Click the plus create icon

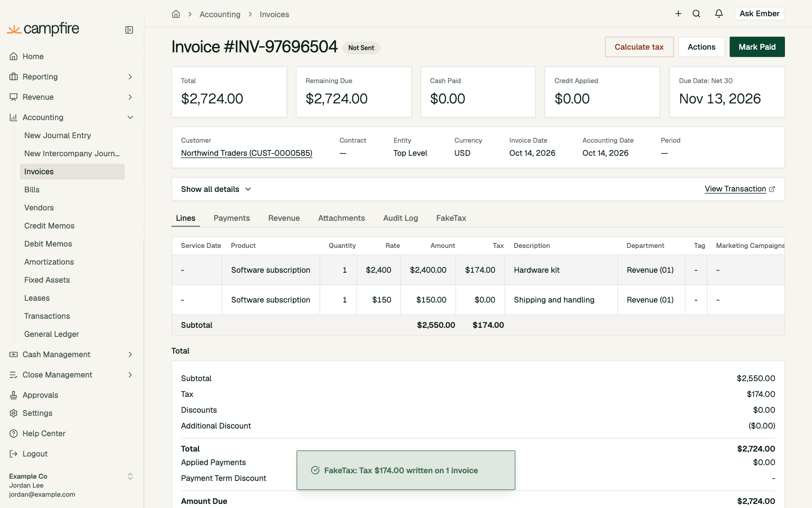point(678,14)
